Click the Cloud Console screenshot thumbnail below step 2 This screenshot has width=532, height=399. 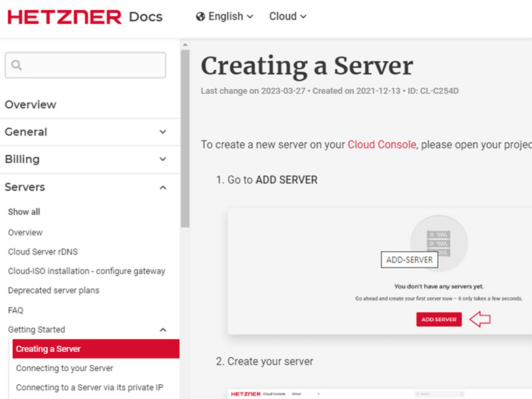(x=379, y=394)
